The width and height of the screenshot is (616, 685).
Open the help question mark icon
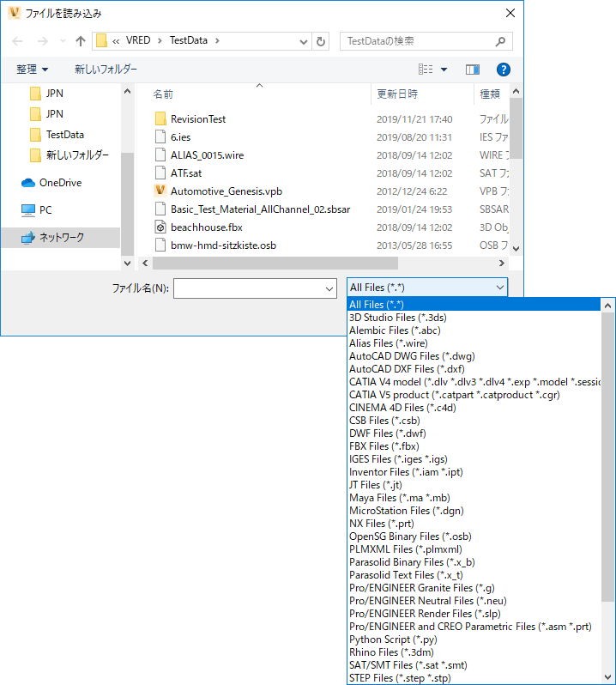tap(504, 69)
